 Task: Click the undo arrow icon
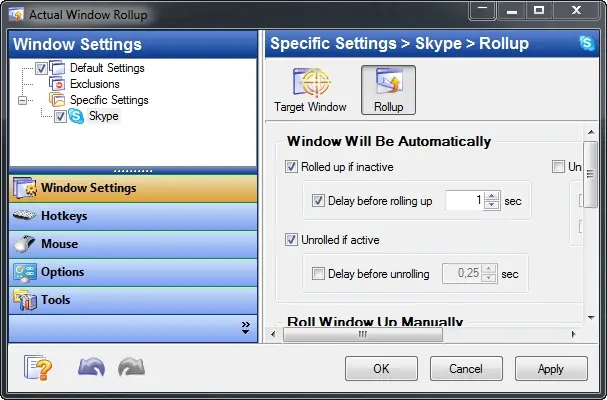91,367
